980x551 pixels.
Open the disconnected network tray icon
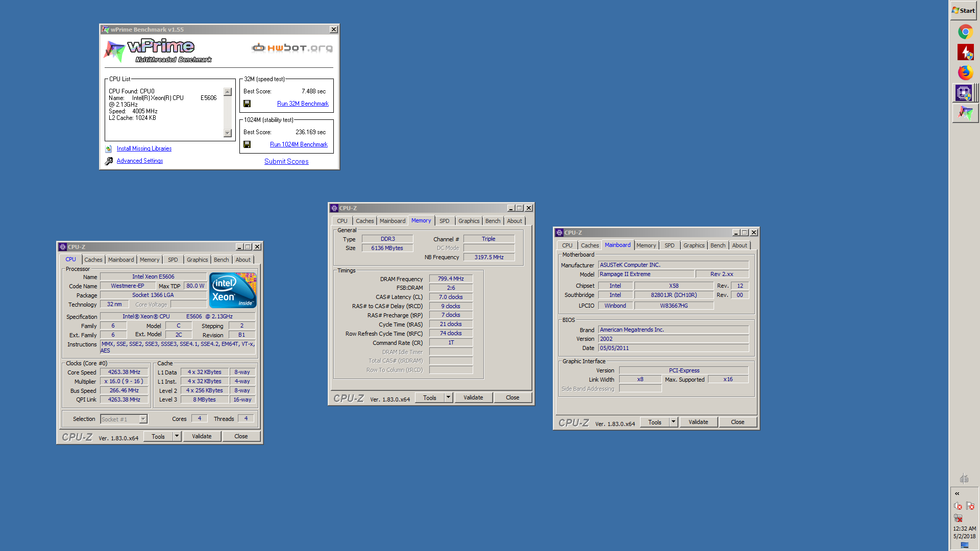point(958,518)
